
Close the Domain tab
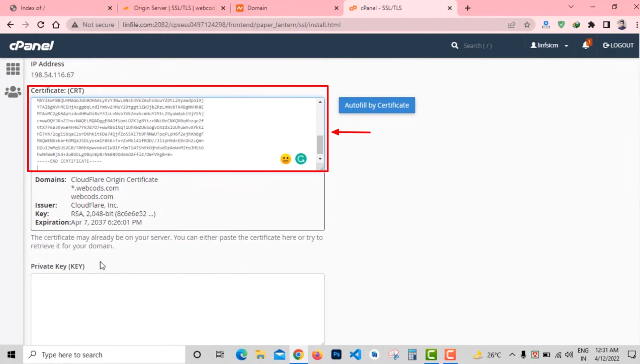point(336,8)
